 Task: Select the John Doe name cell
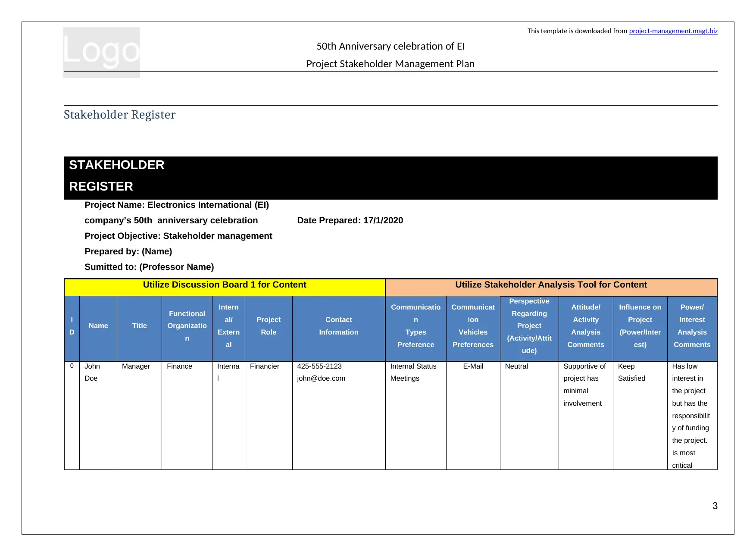98,415
